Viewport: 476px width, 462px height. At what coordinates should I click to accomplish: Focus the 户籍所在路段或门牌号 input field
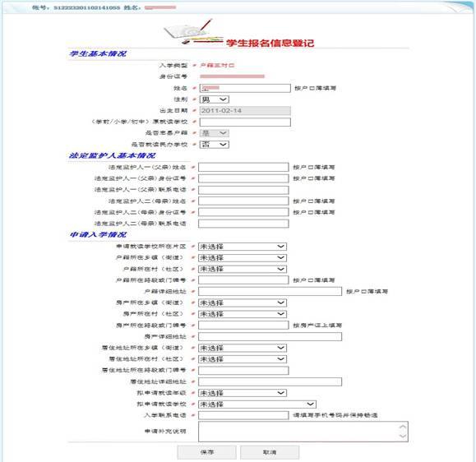pos(243,280)
